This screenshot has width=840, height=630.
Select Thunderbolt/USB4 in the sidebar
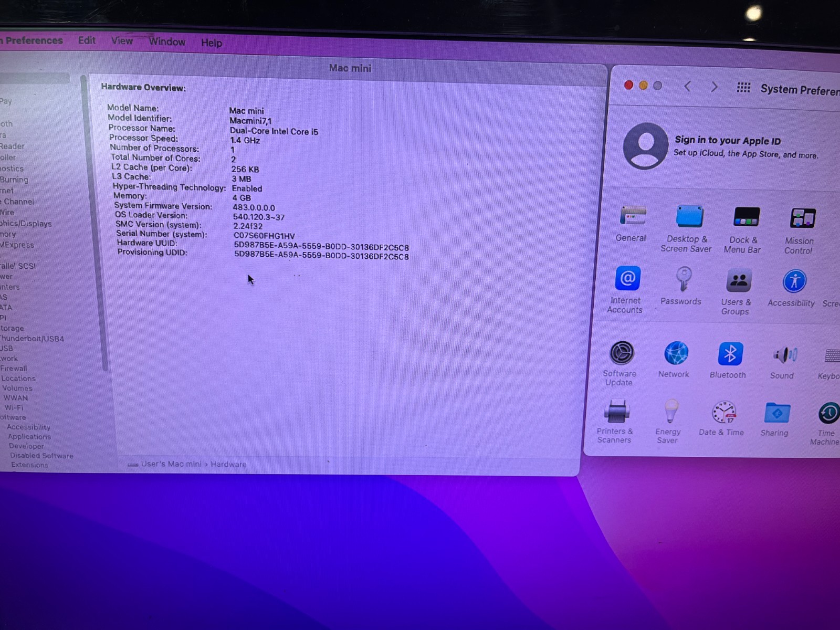[32, 339]
